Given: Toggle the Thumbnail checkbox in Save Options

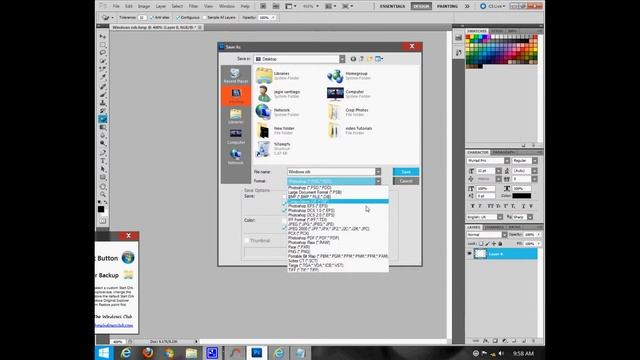Looking at the screenshot, I should click(x=247, y=241).
